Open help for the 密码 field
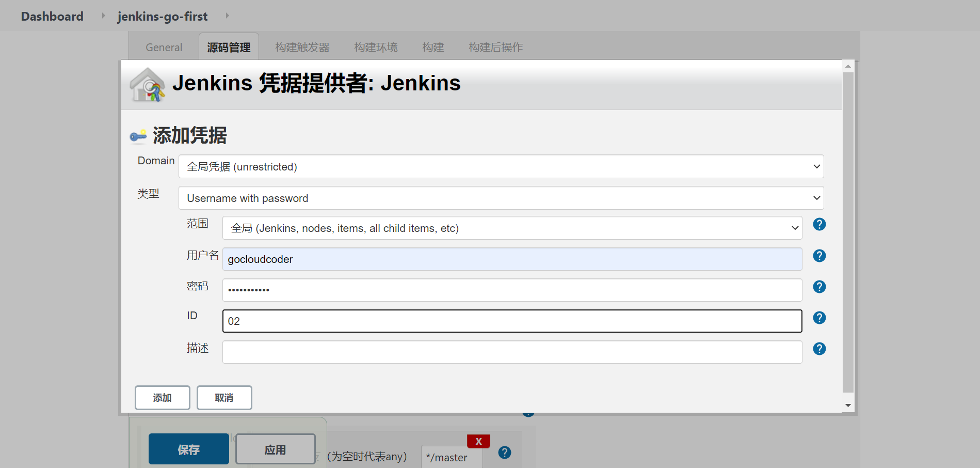Image resolution: width=980 pixels, height=468 pixels. pos(819,287)
